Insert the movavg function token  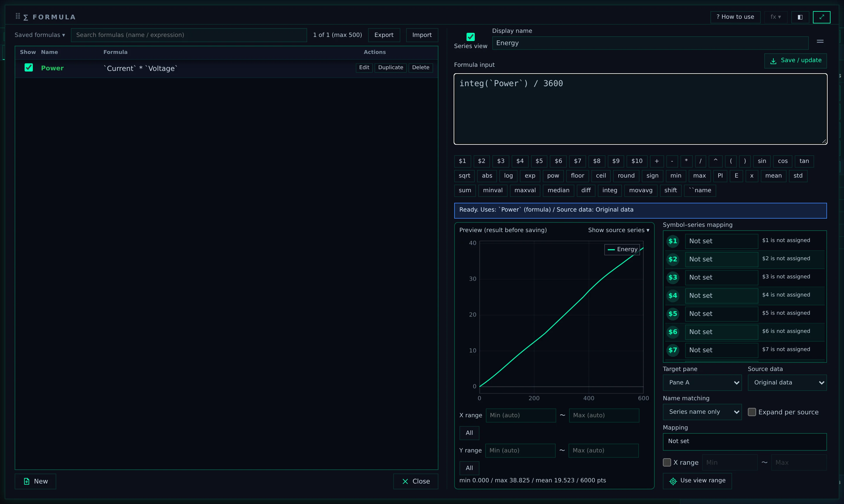pos(641,190)
